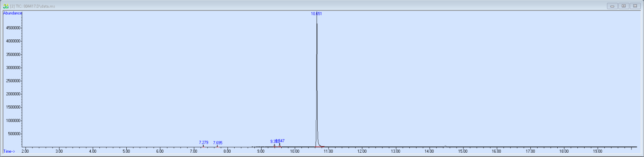The height and width of the screenshot is (157, 644).
Task: Click the window title 'TIC: 804417.D\data.ms'
Action: pos(35,6)
